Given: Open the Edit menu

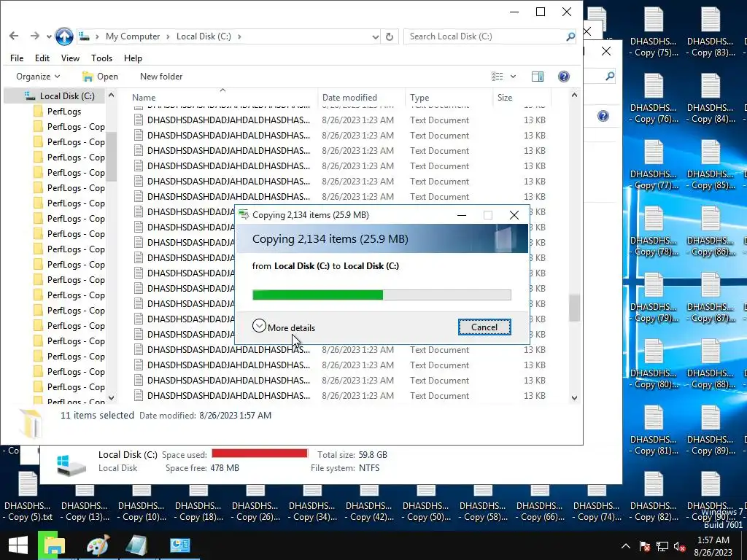Looking at the screenshot, I should point(42,58).
